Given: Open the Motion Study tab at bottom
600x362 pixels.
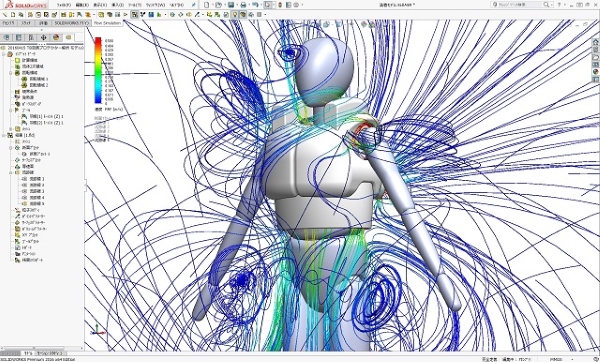Looking at the screenshot, I should 51,353.
